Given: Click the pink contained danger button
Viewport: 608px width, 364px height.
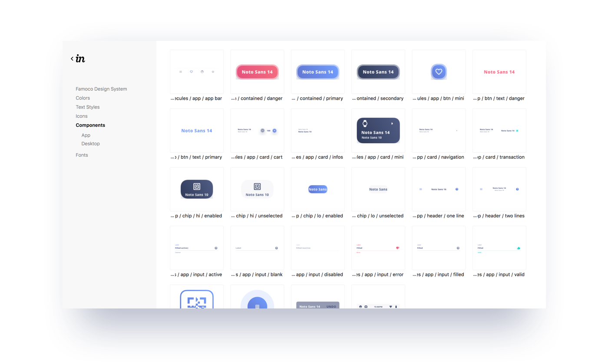Looking at the screenshot, I should [x=257, y=72].
